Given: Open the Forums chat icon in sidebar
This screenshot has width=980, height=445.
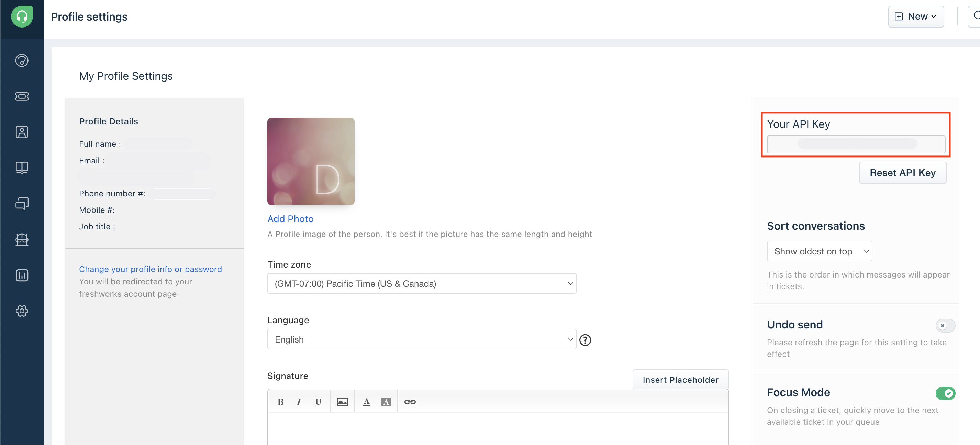Looking at the screenshot, I should [22, 203].
